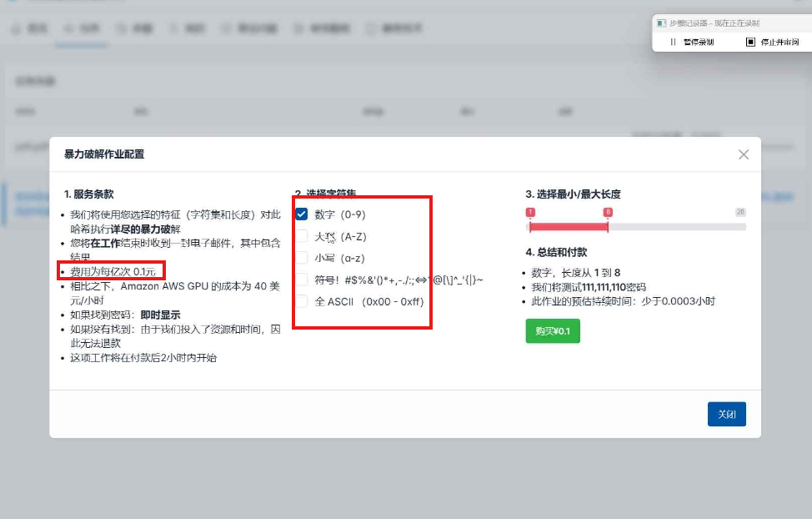This screenshot has width=812, height=519.
Task: Enable the 大写 (A-Z) character set
Action: point(302,236)
